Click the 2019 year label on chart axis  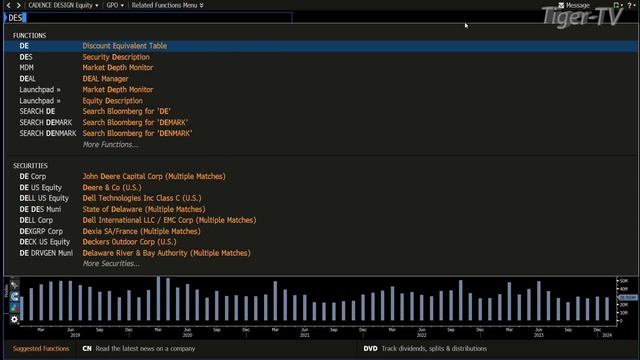[x=75, y=335]
